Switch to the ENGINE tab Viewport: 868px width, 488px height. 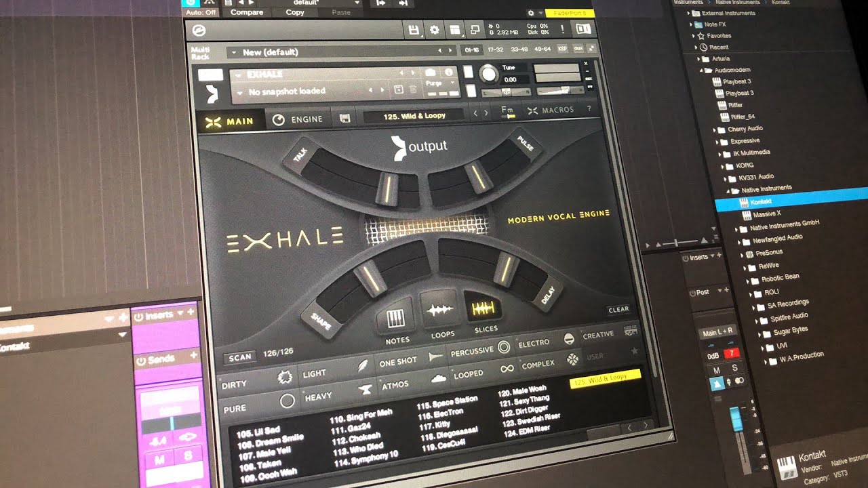[x=298, y=119]
